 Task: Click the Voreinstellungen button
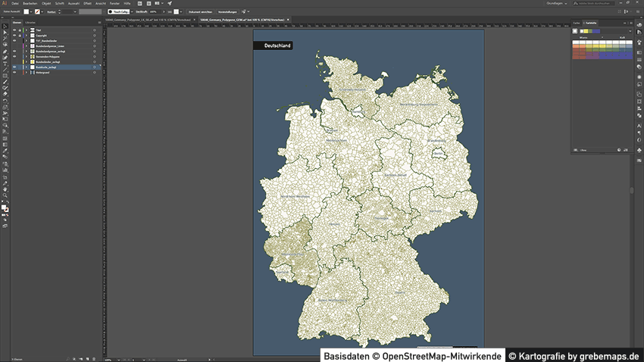(229, 12)
